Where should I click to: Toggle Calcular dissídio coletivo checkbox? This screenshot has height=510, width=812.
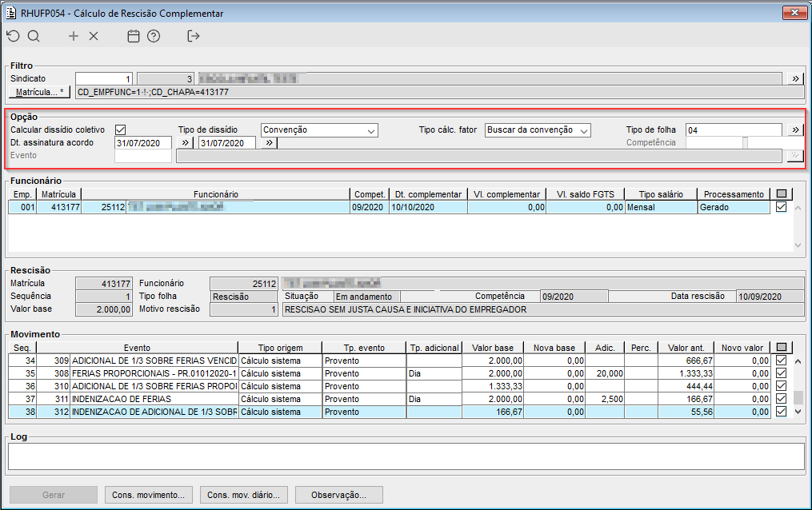[x=121, y=129]
